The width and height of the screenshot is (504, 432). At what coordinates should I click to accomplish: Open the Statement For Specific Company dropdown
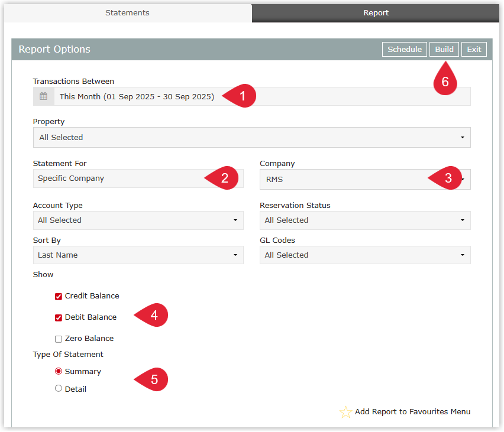138,178
